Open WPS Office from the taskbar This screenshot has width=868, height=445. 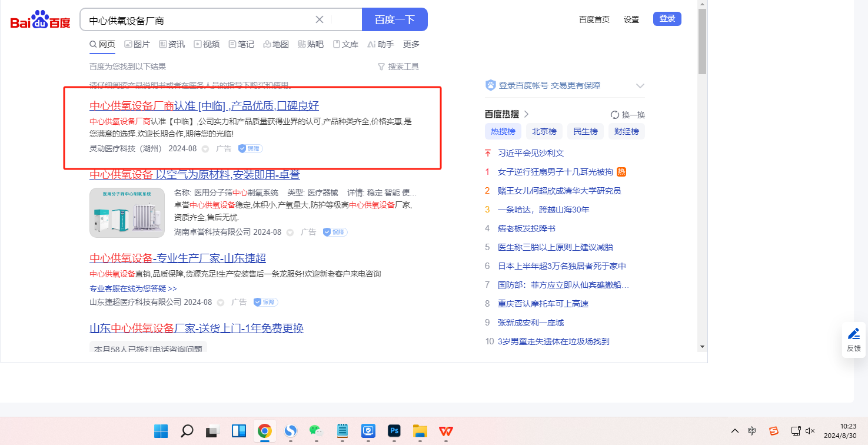coord(446,431)
